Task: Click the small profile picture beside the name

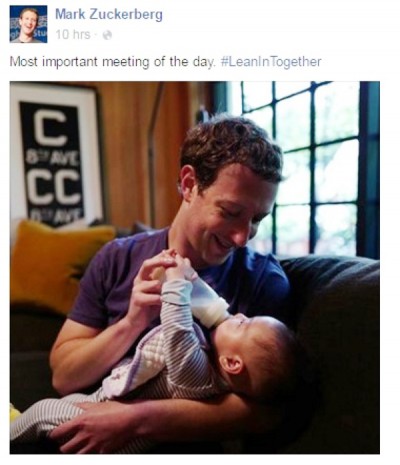Action: [x=29, y=24]
